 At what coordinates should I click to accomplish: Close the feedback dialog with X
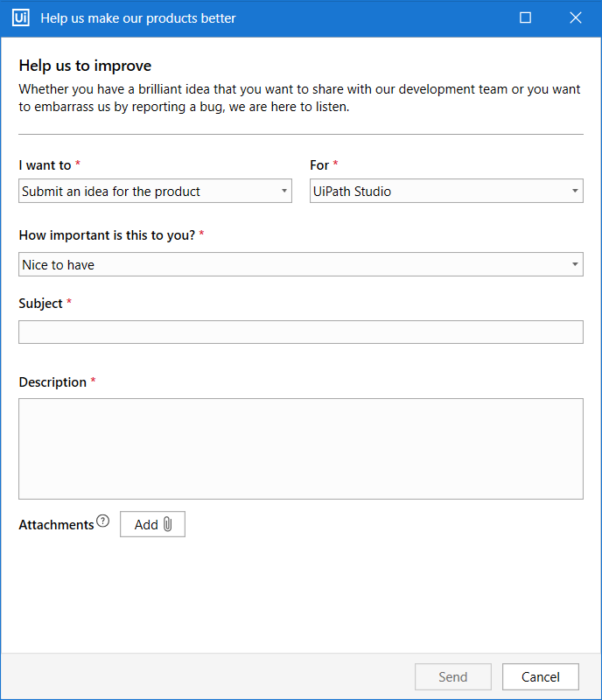[x=575, y=17]
